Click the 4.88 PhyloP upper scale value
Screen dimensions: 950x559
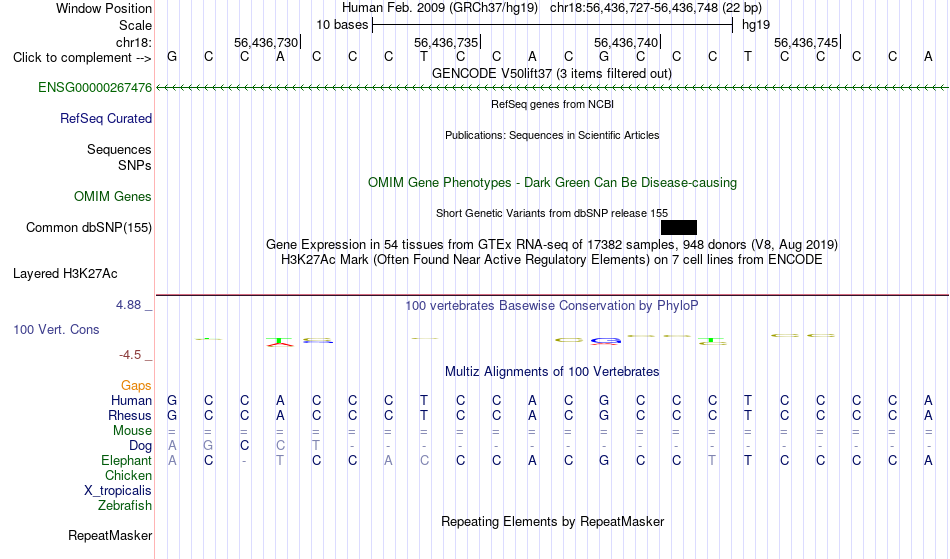128,305
